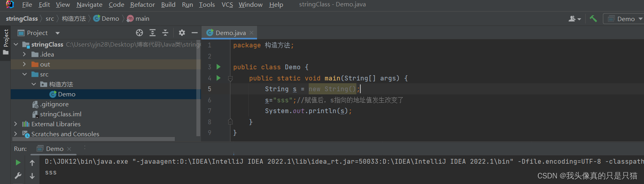
Task: Close the Demo run tab
Action: (69, 149)
